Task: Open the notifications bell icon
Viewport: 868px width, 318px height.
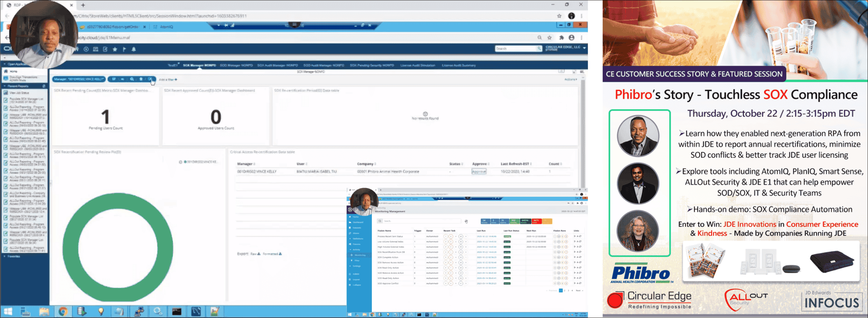Action: tap(134, 49)
